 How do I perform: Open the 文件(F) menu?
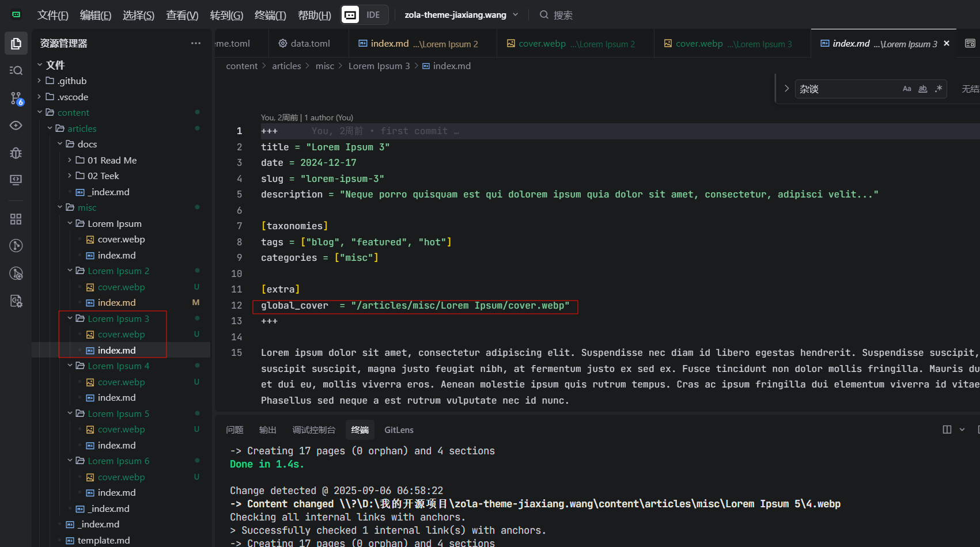(x=52, y=15)
